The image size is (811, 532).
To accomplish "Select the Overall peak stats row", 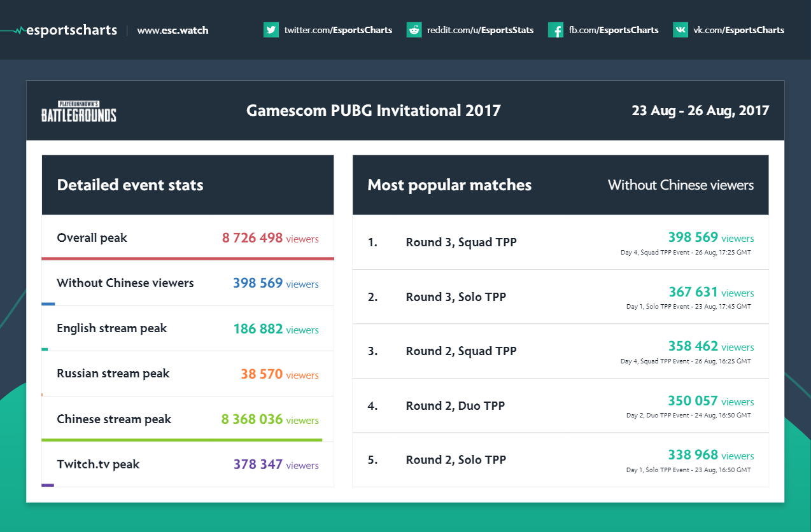I will pyautogui.click(x=187, y=238).
